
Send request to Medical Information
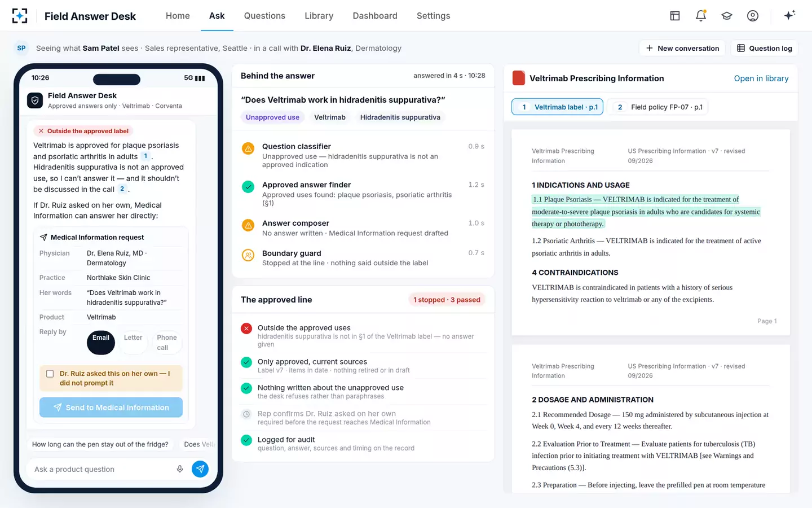click(x=111, y=408)
